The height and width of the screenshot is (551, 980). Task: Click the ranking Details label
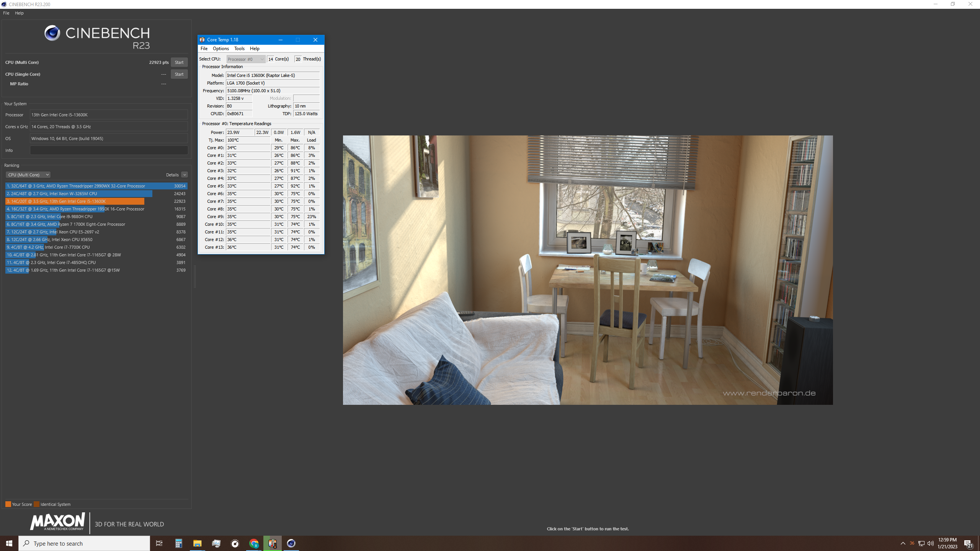[x=172, y=175]
